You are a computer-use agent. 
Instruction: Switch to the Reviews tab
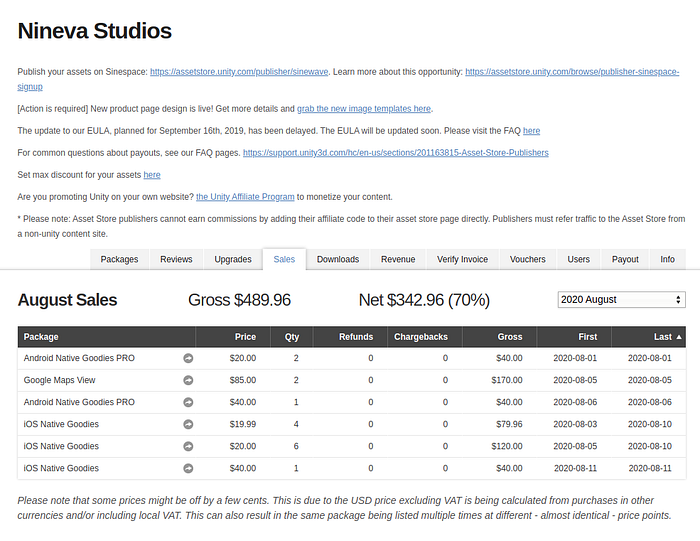click(x=176, y=259)
